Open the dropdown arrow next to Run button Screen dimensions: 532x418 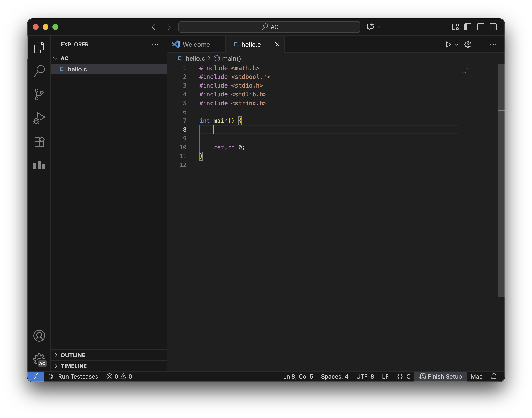click(x=457, y=44)
